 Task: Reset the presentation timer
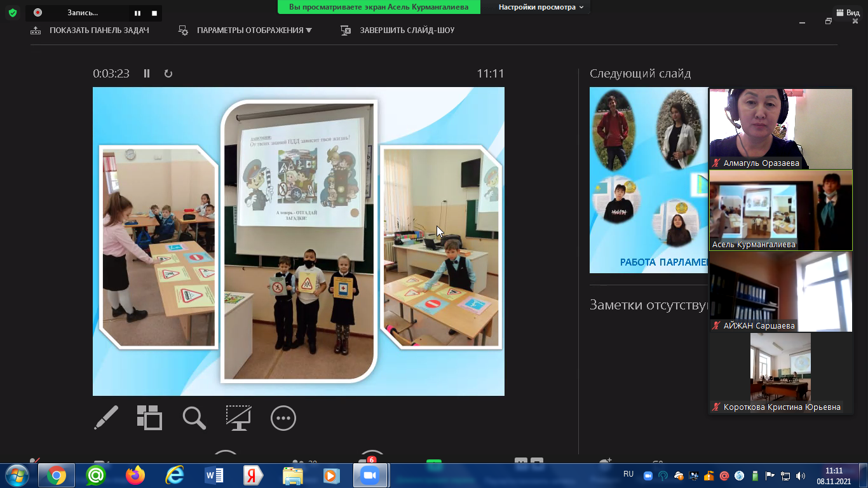[x=168, y=74]
